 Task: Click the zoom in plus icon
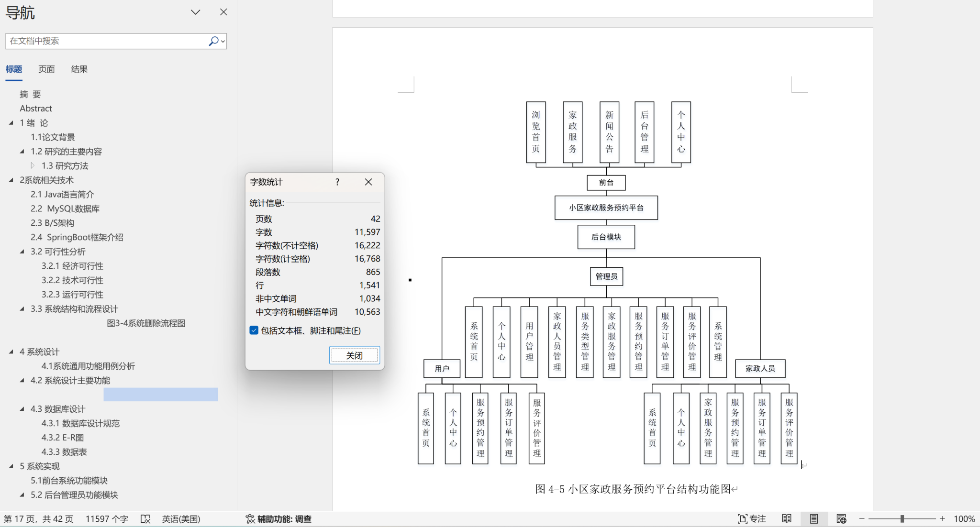942,519
